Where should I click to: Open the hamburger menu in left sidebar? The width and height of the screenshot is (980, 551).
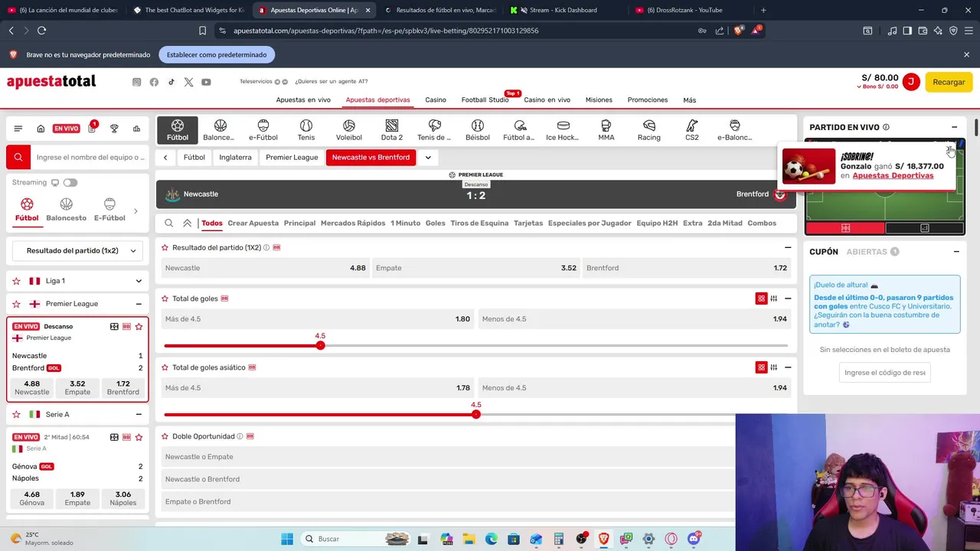(18, 129)
